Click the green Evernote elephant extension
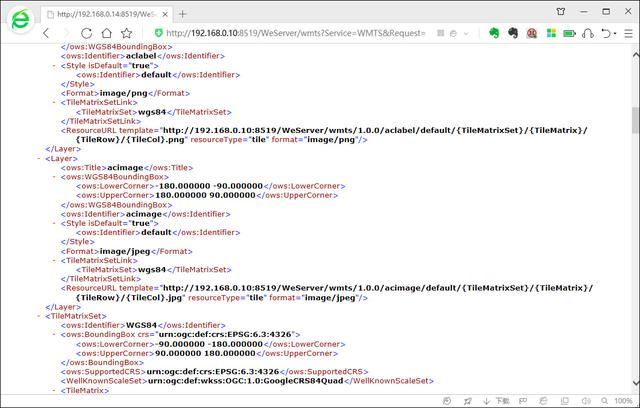640x408 pixels. pos(494,33)
